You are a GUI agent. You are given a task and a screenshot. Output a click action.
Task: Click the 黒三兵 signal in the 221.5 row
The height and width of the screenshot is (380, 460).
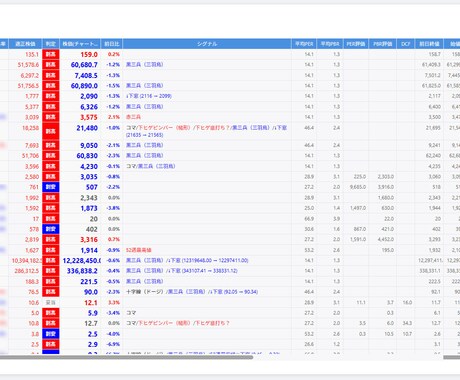point(145,281)
